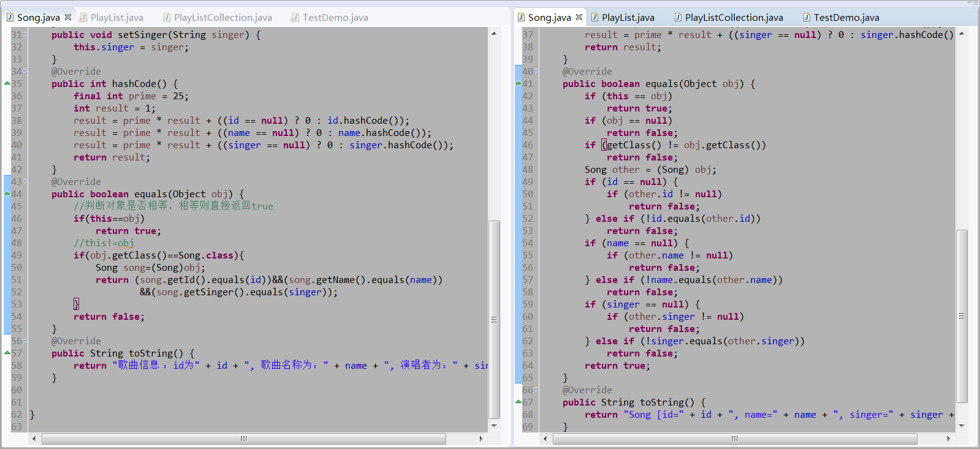
Task: Click 'return result;' line in right editor
Action: pos(623,47)
